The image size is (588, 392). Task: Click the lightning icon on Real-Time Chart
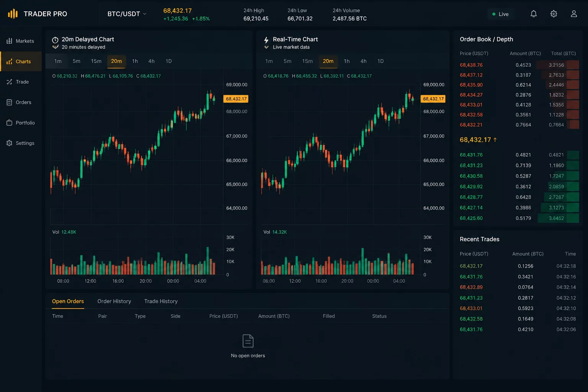pyautogui.click(x=266, y=40)
